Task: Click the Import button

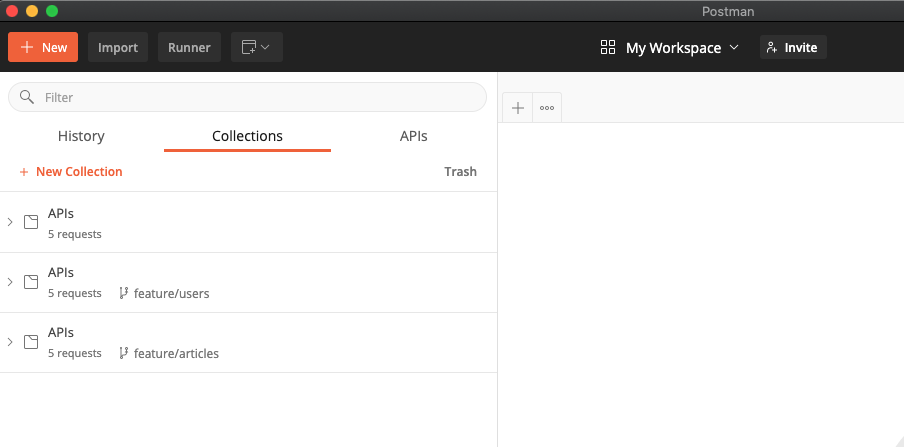Action: pyautogui.click(x=118, y=47)
